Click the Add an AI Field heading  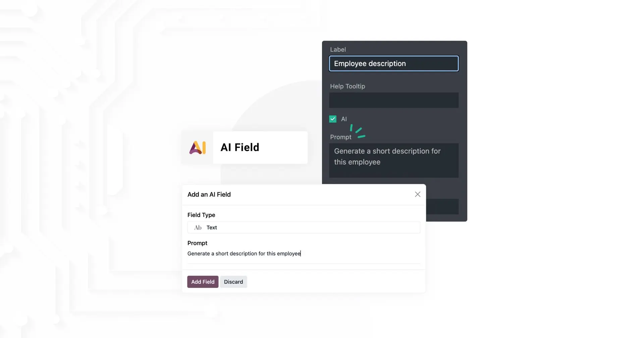pyautogui.click(x=209, y=194)
